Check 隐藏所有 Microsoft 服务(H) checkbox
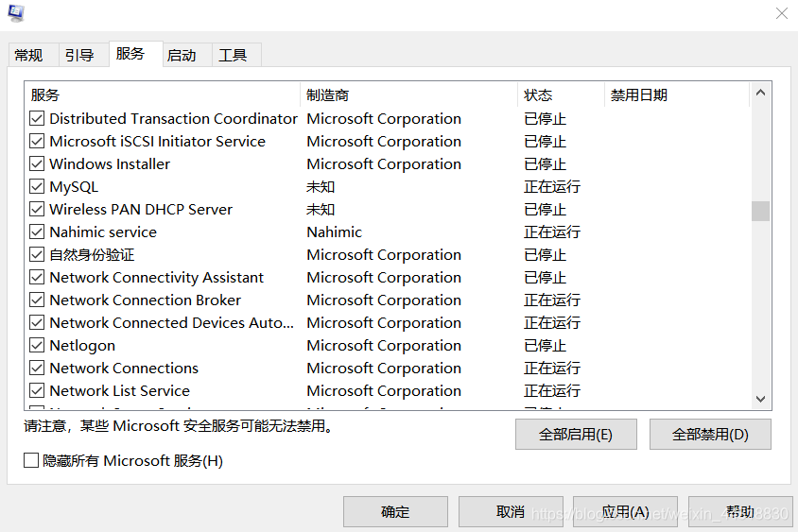The image size is (798, 532). click(x=31, y=460)
